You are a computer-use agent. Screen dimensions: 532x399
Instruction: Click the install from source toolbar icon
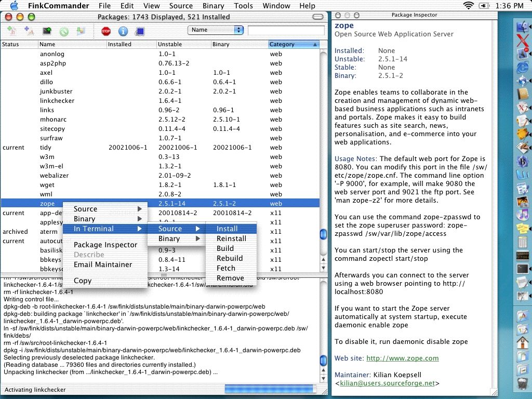pos(12,31)
